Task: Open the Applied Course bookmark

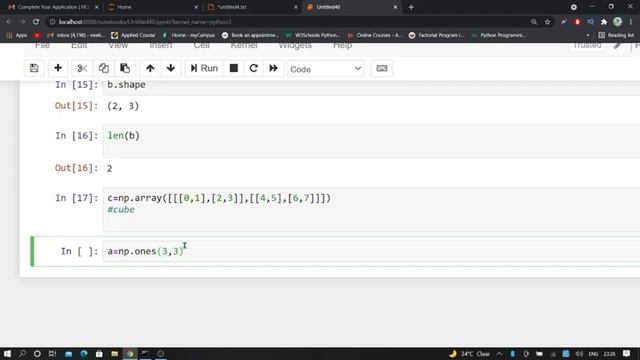Action: point(133,36)
